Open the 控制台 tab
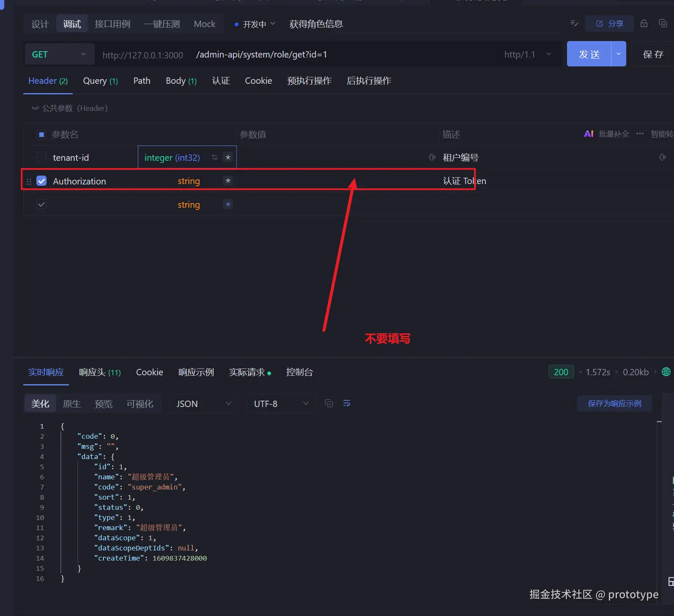This screenshot has height=616, width=674. tap(299, 372)
